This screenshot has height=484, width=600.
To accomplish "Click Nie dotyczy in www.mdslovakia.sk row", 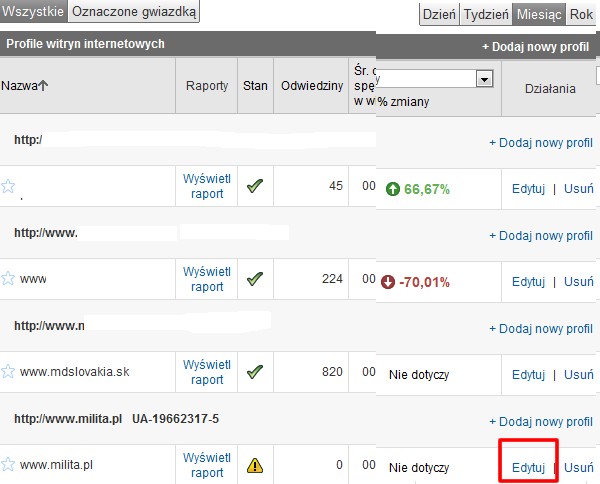I will [419, 375].
